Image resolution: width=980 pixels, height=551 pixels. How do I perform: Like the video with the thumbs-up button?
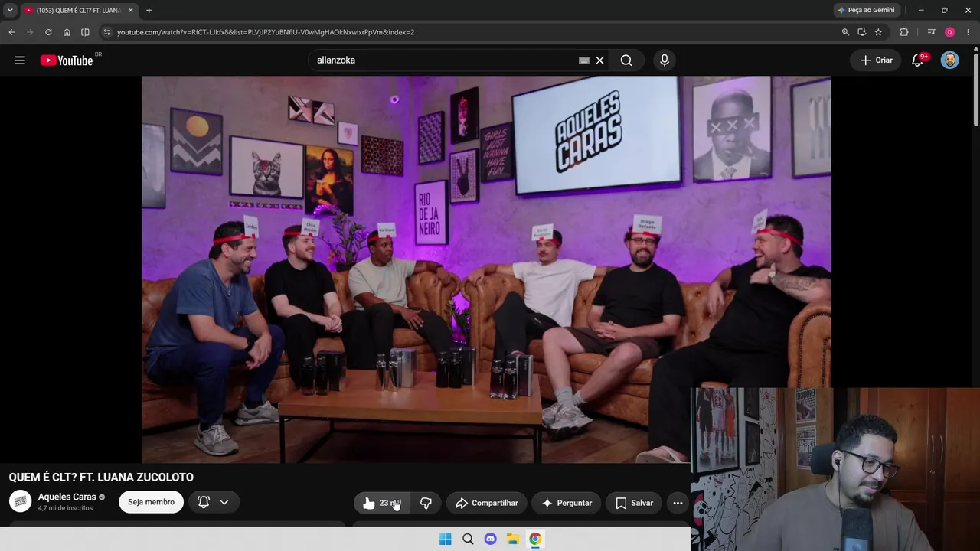pyautogui.click(x=382, y=503)
